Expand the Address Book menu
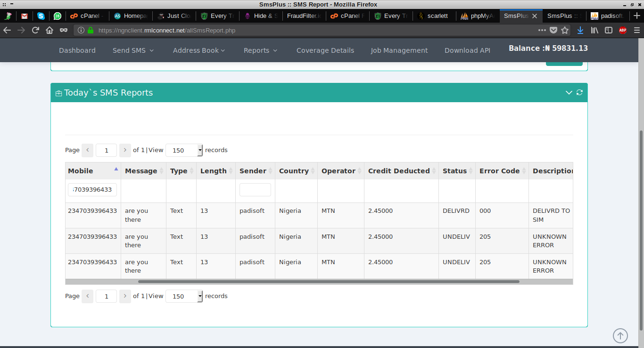The width and height of the screenshot is (644, 348). pos(199,50)
